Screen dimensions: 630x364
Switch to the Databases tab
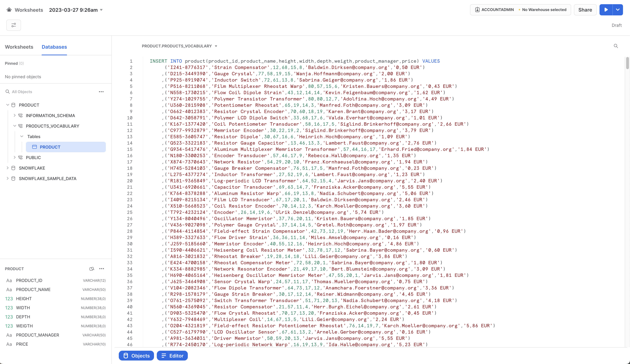[x=54, y=47]
